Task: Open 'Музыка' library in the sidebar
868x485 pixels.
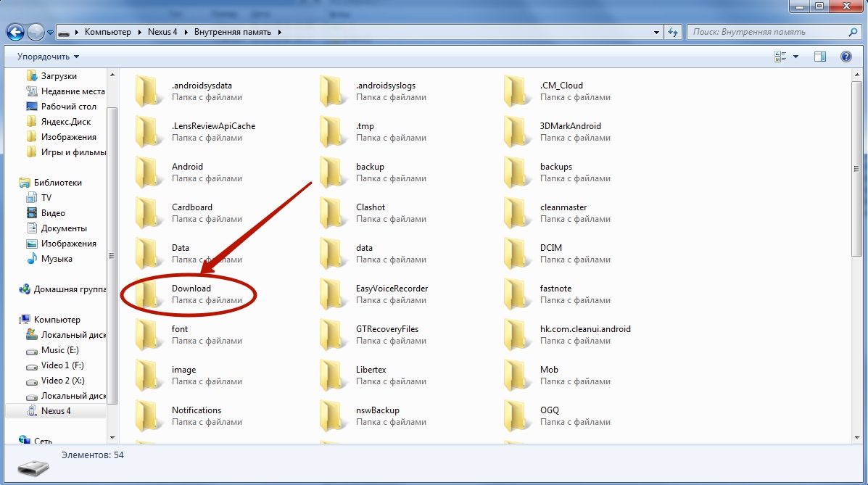Action: pos(57,259)
